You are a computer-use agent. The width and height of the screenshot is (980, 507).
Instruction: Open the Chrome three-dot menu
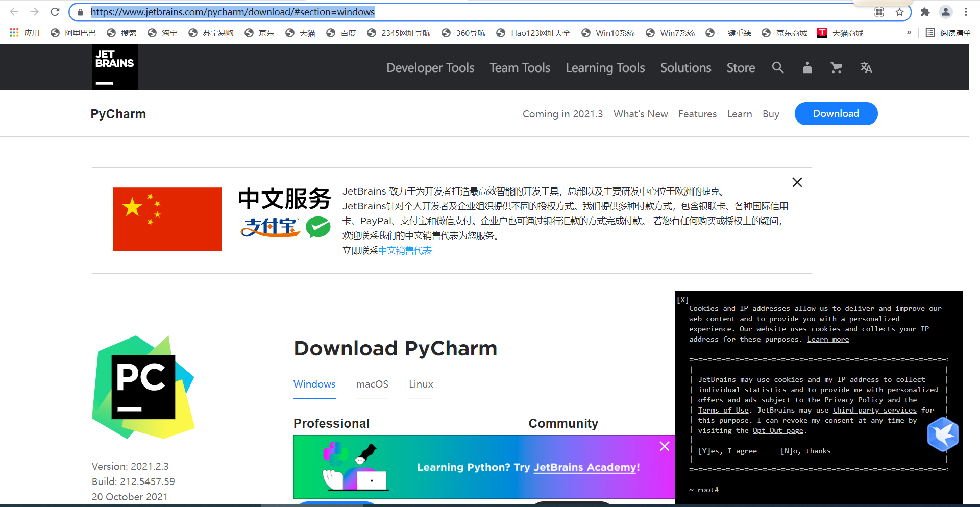[966, 12]
